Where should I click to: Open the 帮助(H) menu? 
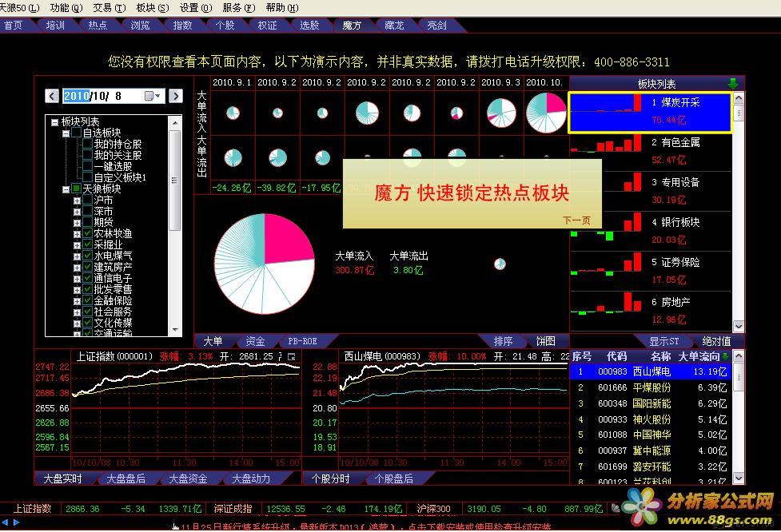(282, 8)
